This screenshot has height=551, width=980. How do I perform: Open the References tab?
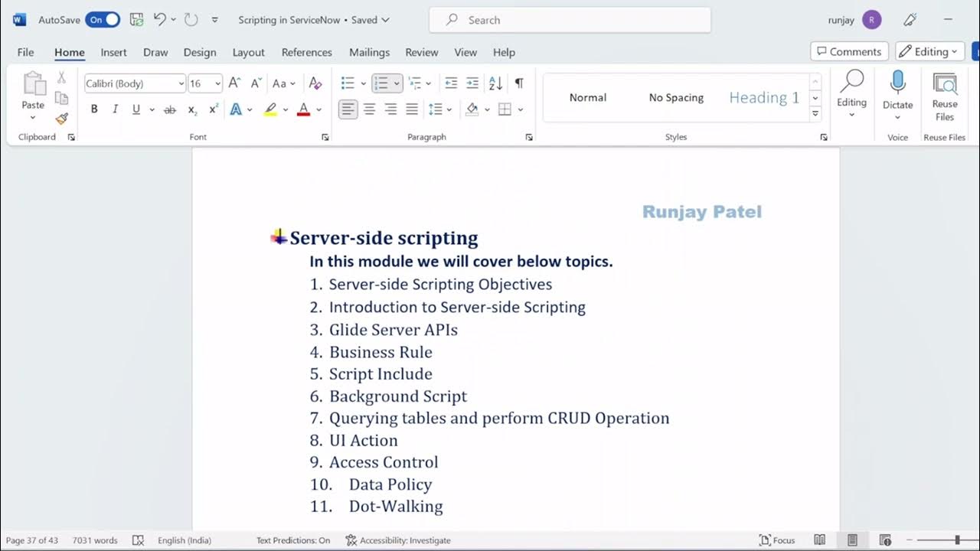(x=306, y=52)
